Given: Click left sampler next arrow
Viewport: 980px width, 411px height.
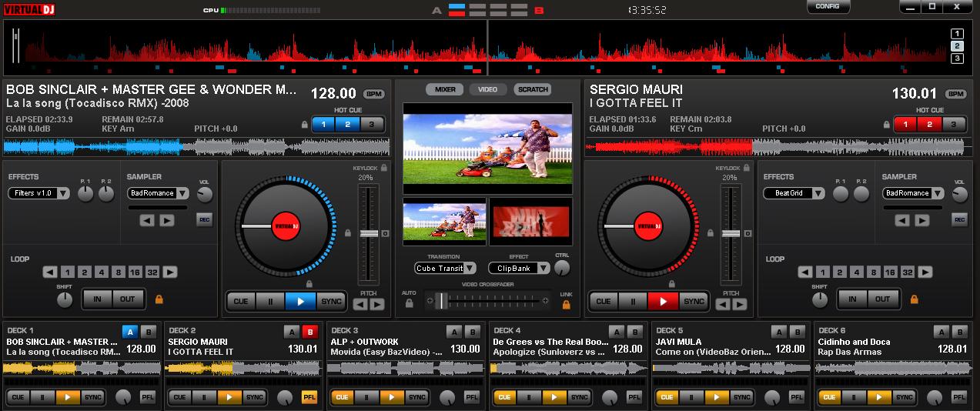Looking at the screenshot, I should [166, 220].
